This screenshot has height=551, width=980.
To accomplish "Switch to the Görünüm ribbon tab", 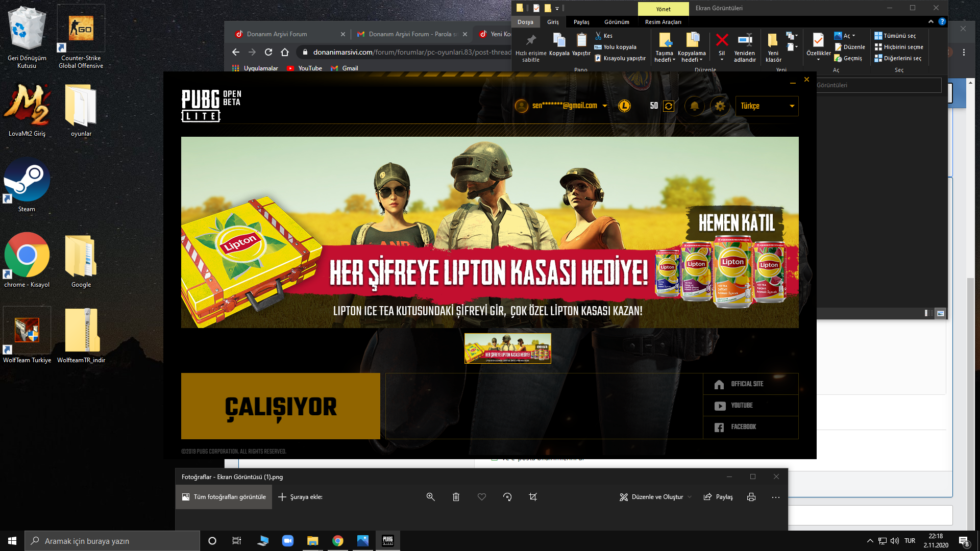I will pyautogui.click(x=617, y=22).
